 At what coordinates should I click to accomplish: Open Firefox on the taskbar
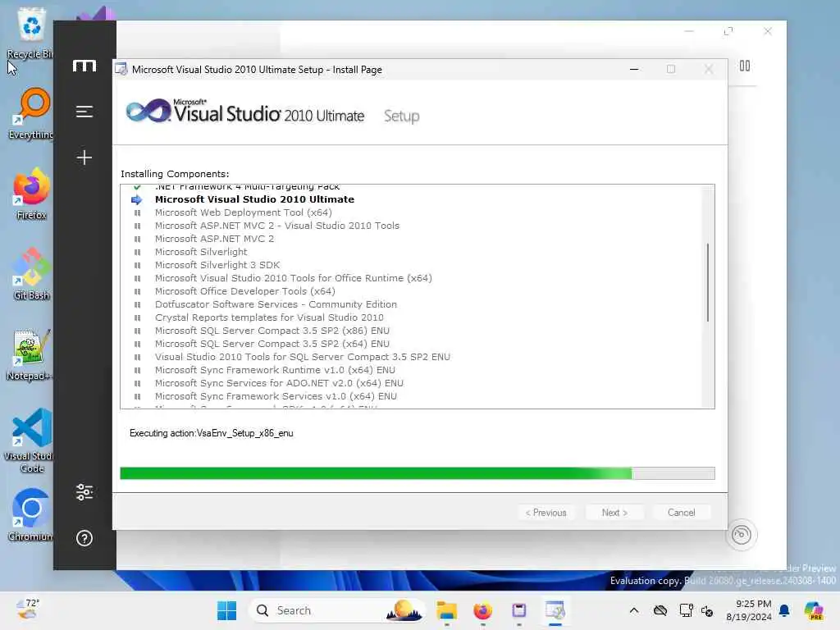tap(482, 610)
